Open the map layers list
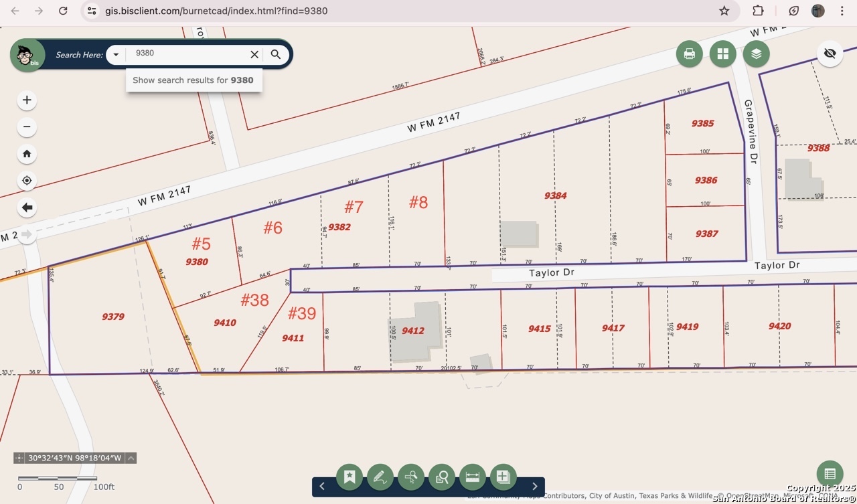Image resolution: width=857 pixels, height=504 pixels. pos(756,54)
